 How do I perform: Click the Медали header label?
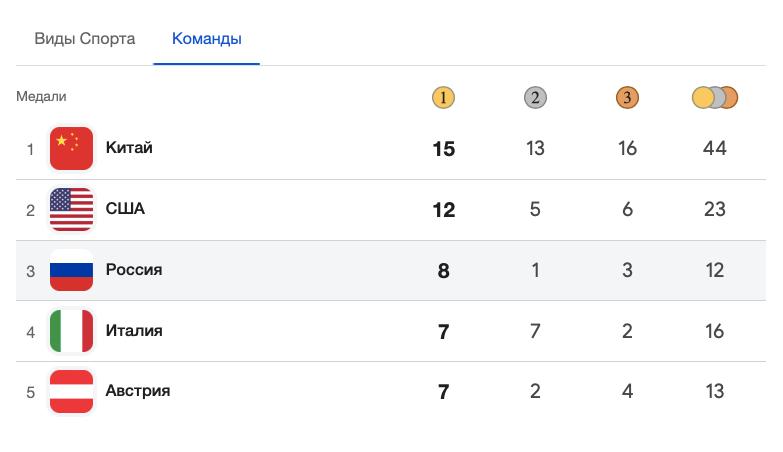pos(41,97)
